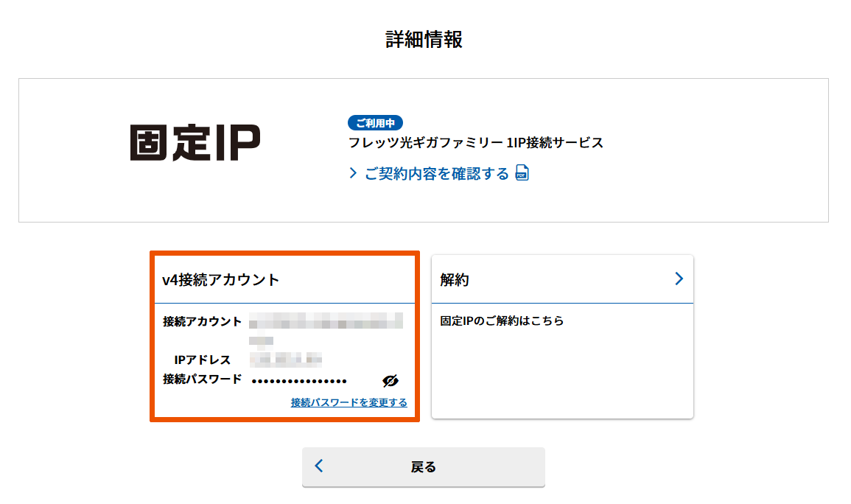Screen dimensions: 851x504
Task: Select the 解約 card title
Action: click(x=455, y=280)
